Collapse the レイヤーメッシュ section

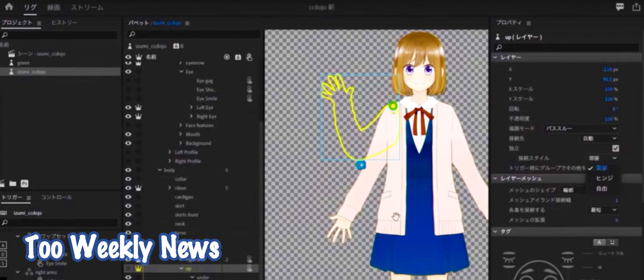click(495, 178)
